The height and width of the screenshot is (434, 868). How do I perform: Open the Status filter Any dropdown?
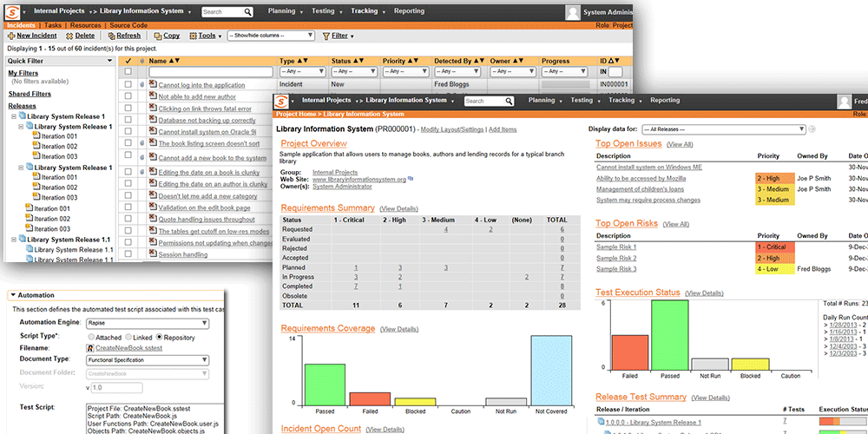point(354,71)
